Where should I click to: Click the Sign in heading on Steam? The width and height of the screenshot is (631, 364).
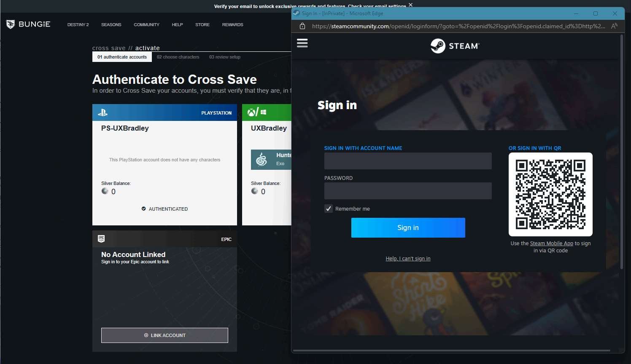click(337, 105)
